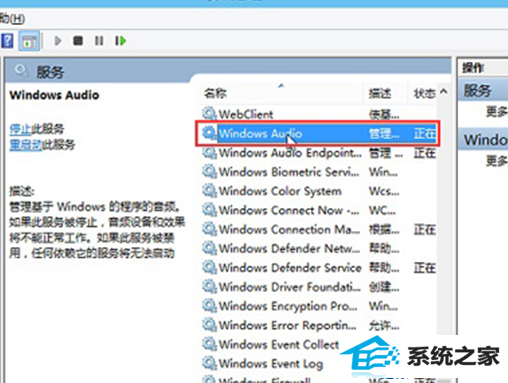Screen dimensions: 508x383
Task: Select the Windows Audio service name
Action: (260, 134)
